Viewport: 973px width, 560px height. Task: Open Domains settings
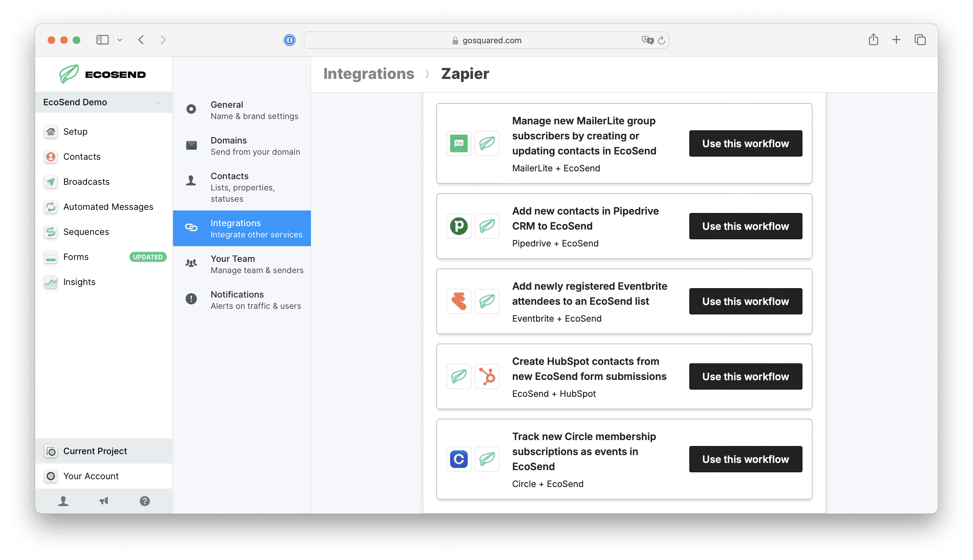[x=242, y=146]
